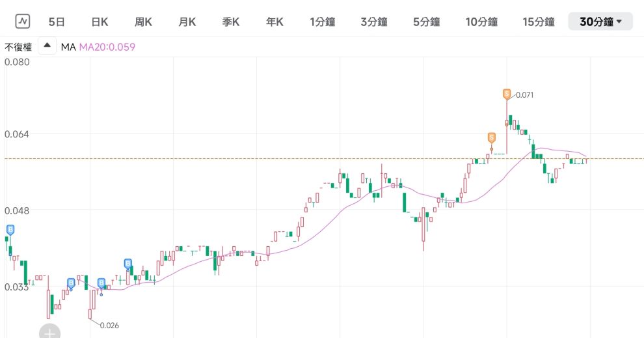Viewport: 644px width, 338px height.
Task: Click the line chart type icon
Action: click(23, 21)
